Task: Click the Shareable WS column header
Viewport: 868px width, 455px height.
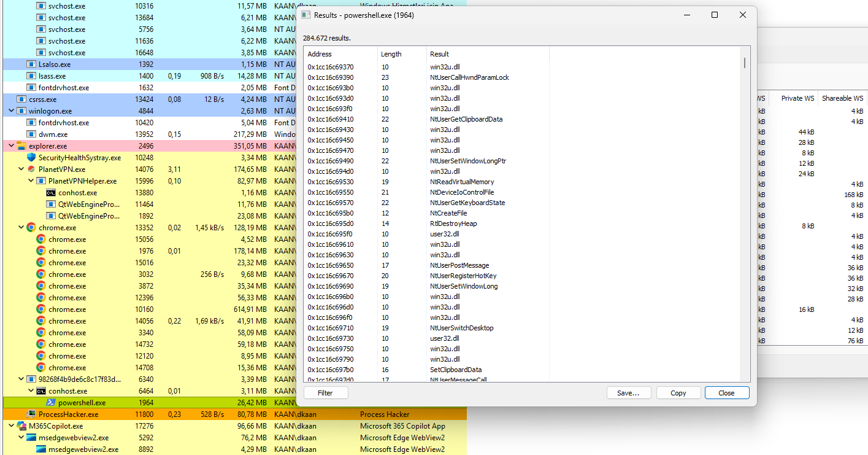Action: coord(842,98)
